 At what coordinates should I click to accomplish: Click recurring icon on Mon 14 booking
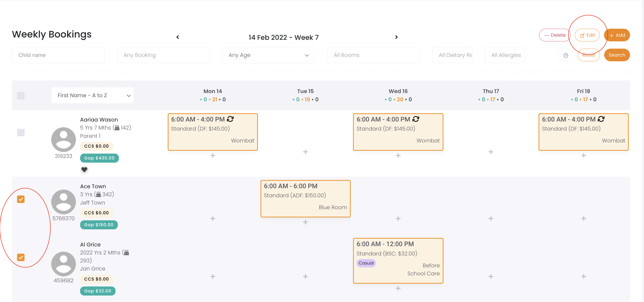pyautogui.click(x=230, y=119)
